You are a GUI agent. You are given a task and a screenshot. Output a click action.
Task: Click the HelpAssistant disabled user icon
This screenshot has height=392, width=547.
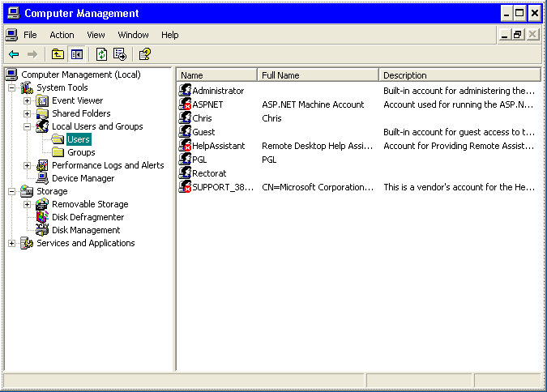point(185,146)
